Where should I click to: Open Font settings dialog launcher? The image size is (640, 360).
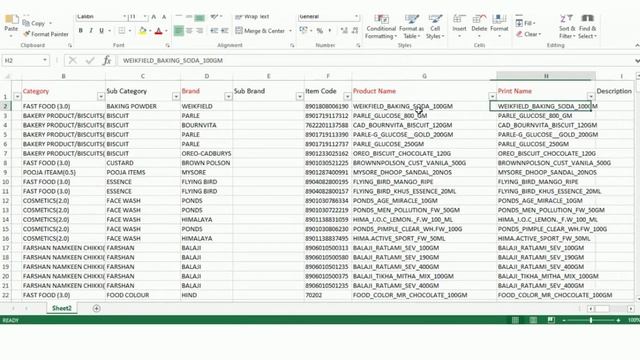[x=167, y=45]
